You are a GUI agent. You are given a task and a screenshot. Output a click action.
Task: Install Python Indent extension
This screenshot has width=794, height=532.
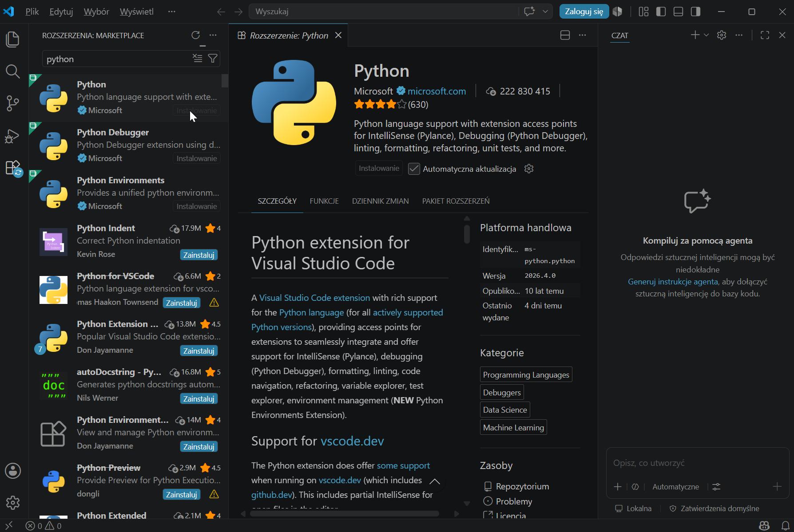(198, 255)
